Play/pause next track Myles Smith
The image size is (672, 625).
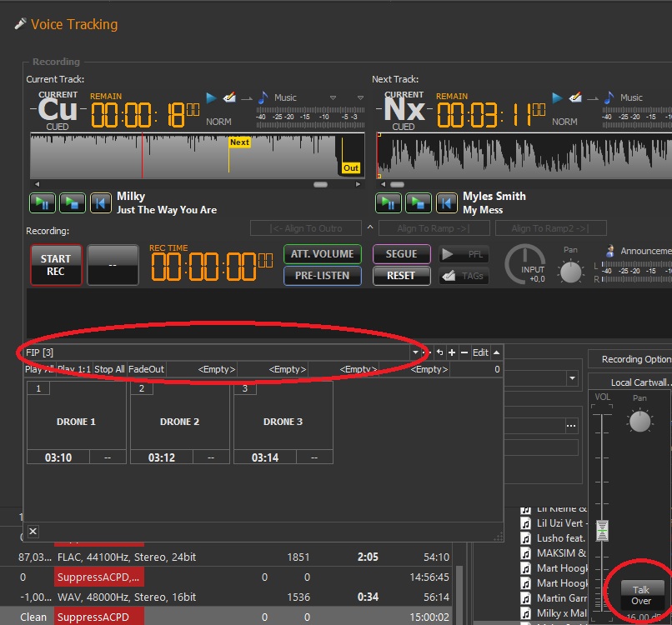pos(389,202)
